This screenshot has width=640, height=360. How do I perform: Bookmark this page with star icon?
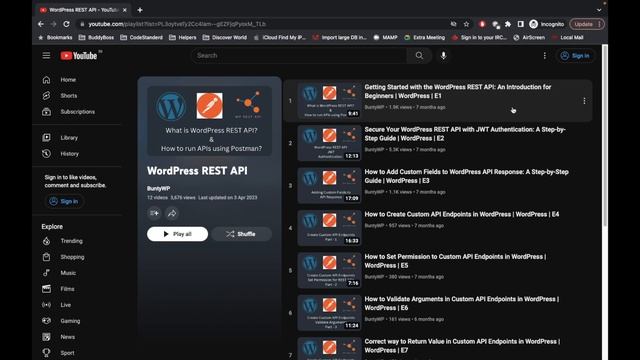click(x=466, y=24)
